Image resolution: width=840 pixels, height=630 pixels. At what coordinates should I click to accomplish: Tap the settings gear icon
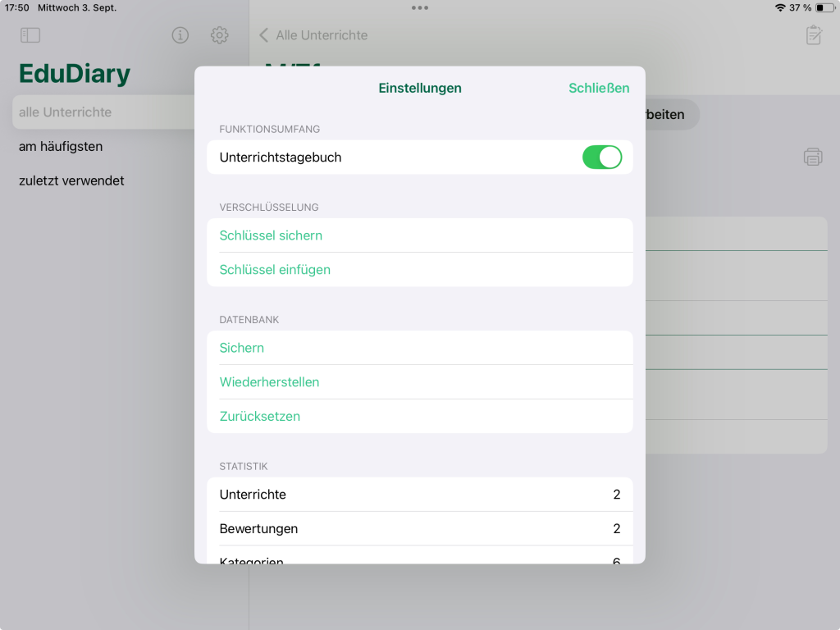click(219, 35)
